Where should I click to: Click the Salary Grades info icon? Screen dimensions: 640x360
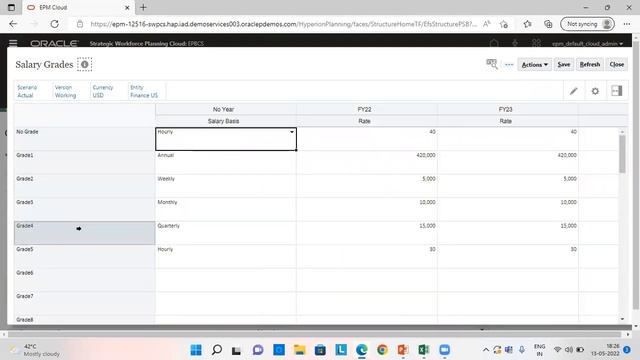pyautogui.click(x=84, y=64)
